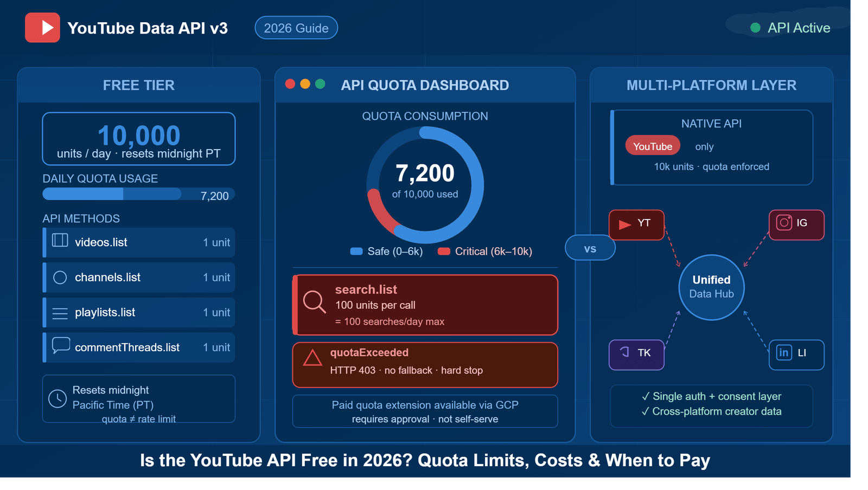This screenshot has height=490, width=868.
Task: Click the search.list warning card
Action: coord(425,305)
